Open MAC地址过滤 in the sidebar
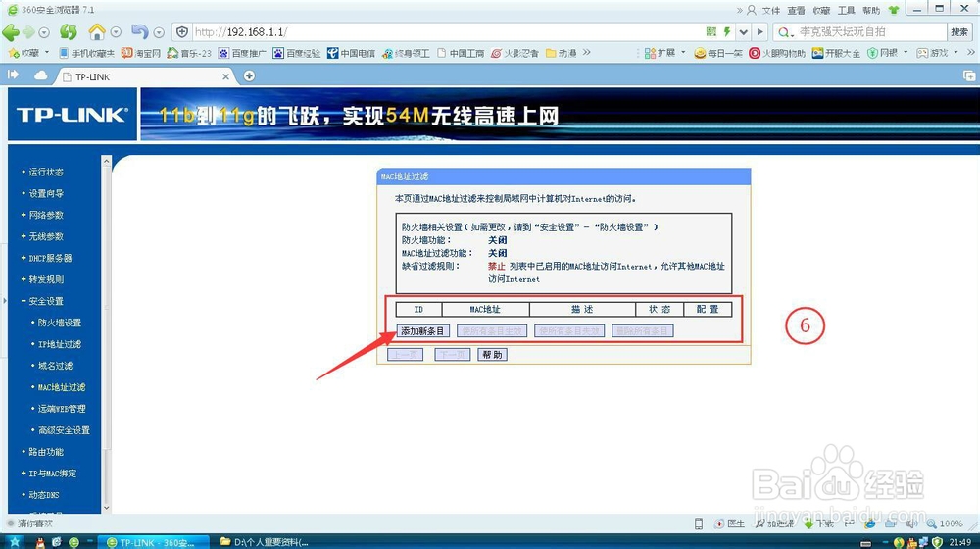The height and width of the screenshot is (549, 980). pos(61,387)
